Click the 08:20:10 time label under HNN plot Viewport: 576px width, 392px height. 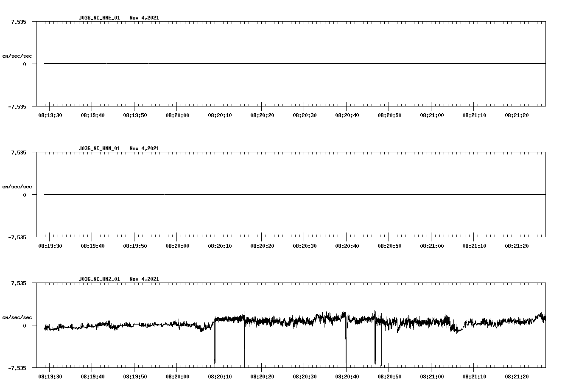(x=220, y=246)
